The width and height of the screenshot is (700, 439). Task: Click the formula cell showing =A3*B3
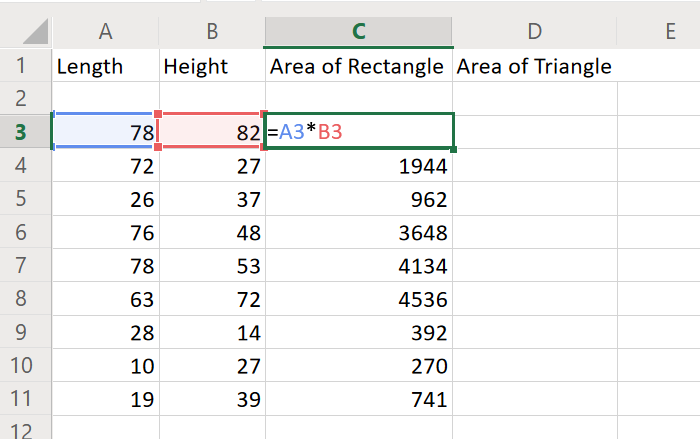click(358, 132)
